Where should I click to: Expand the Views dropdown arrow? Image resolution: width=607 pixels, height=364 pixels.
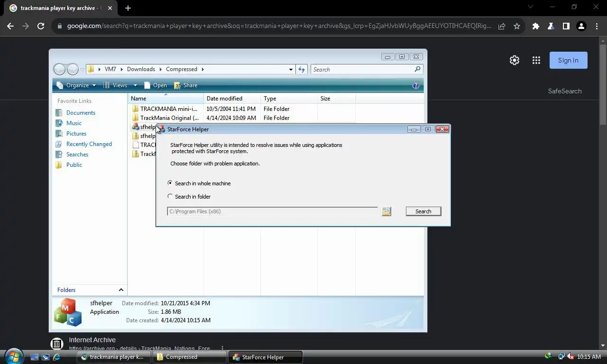[135, 85]
